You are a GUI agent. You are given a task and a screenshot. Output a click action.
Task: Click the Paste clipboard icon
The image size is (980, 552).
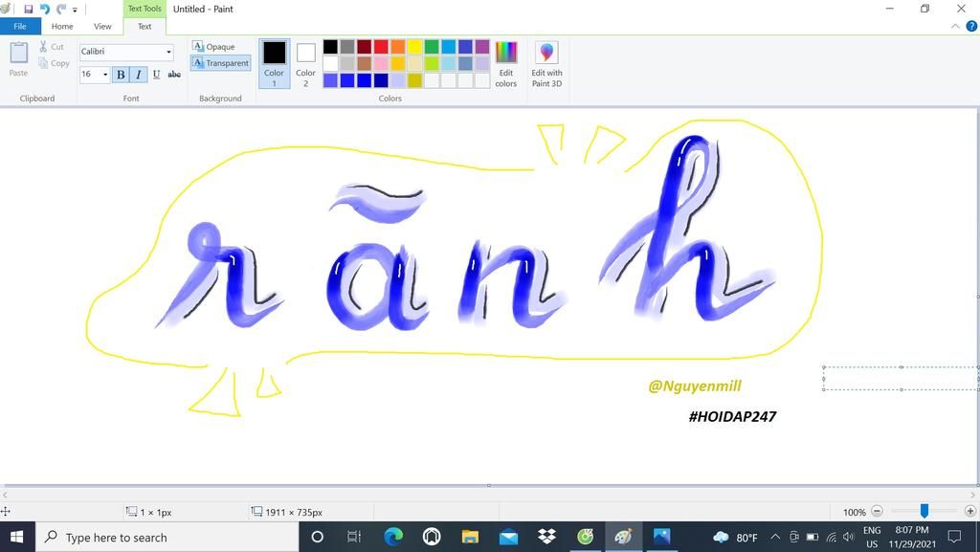point(19,59)
